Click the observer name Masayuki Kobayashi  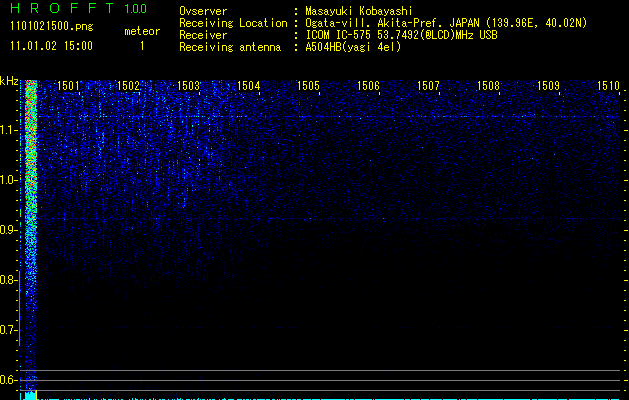[x=359, y=11]
